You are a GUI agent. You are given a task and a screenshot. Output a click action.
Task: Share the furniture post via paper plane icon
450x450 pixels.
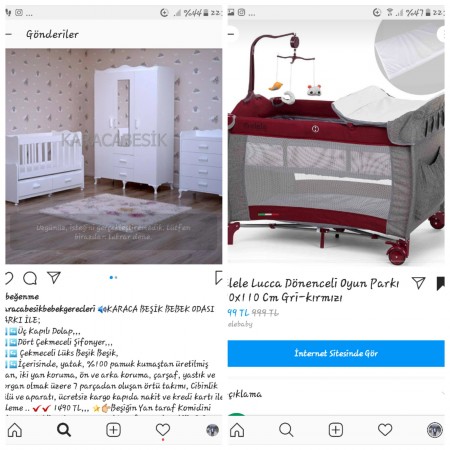click(x=54, y=277)
